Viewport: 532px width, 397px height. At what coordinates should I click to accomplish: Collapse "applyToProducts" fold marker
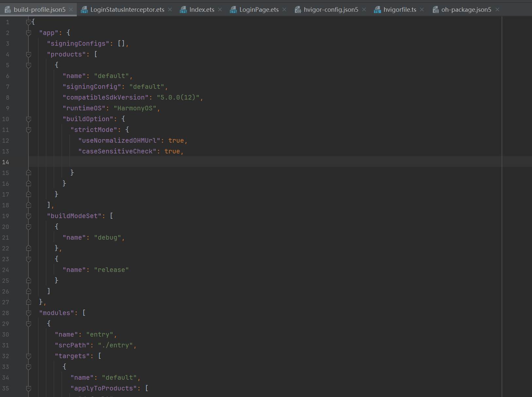pos(28,389)
